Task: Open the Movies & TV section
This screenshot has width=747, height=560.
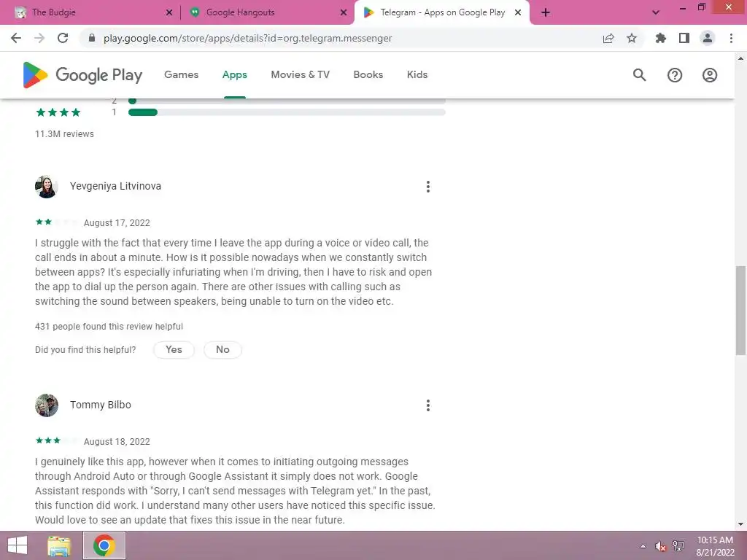Action: 300,75
